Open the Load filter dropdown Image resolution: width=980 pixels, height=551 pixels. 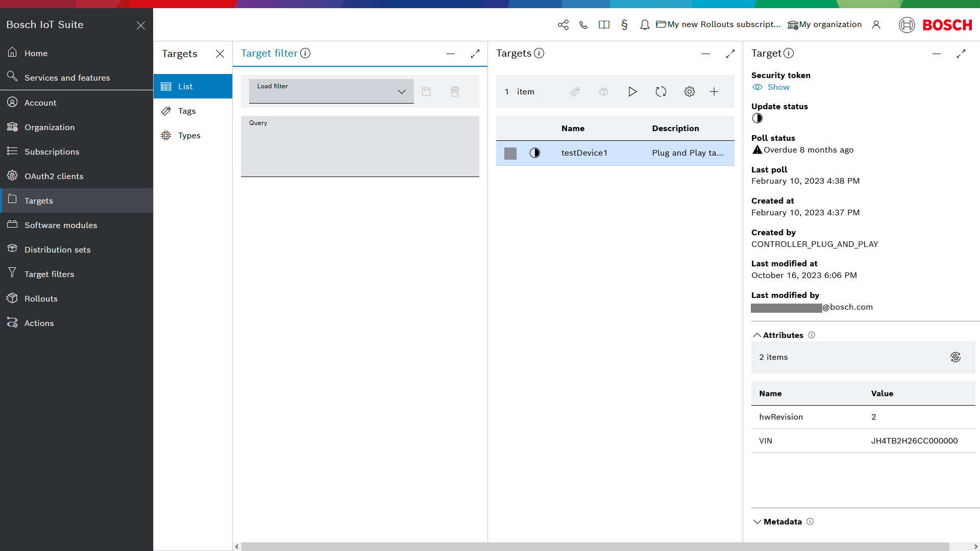click(331, 91)
